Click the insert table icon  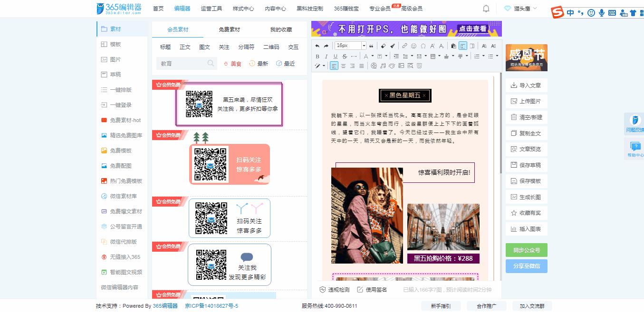pyautogui.click(x=433, y=57)
